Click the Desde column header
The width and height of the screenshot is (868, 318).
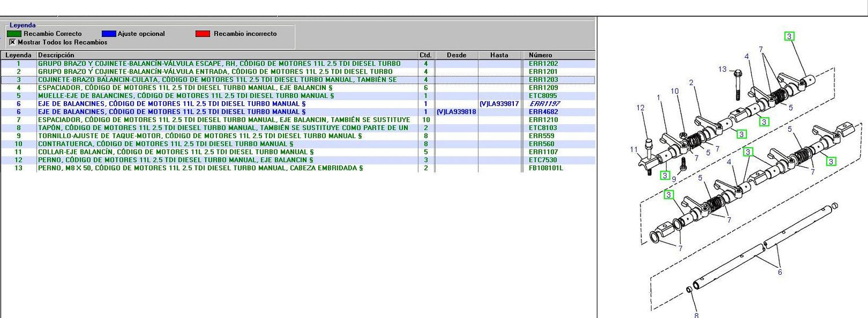click(x=457, y=55)
